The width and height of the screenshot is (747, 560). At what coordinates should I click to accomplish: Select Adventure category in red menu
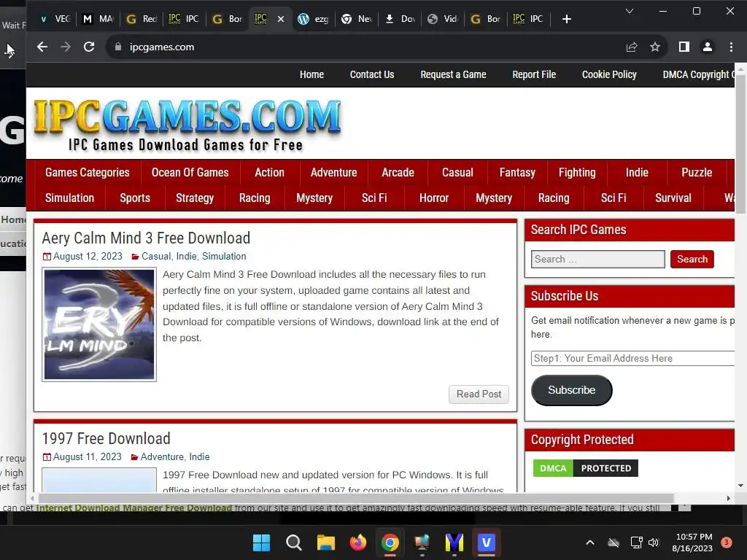pos(333,172)
